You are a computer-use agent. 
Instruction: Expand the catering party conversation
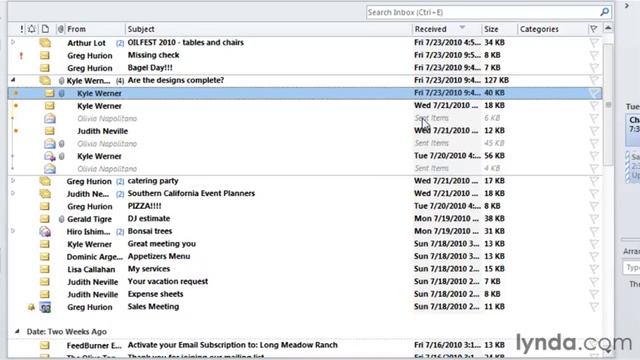(13, 180)
